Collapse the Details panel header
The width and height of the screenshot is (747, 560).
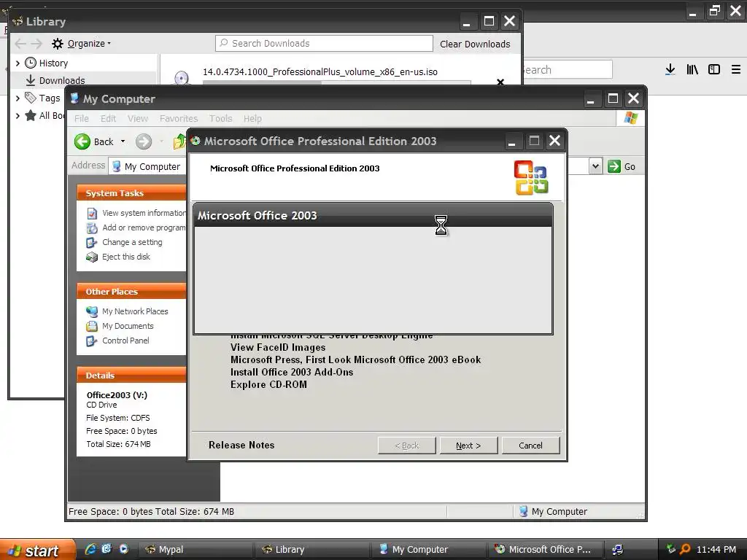[x=131, y=376]
